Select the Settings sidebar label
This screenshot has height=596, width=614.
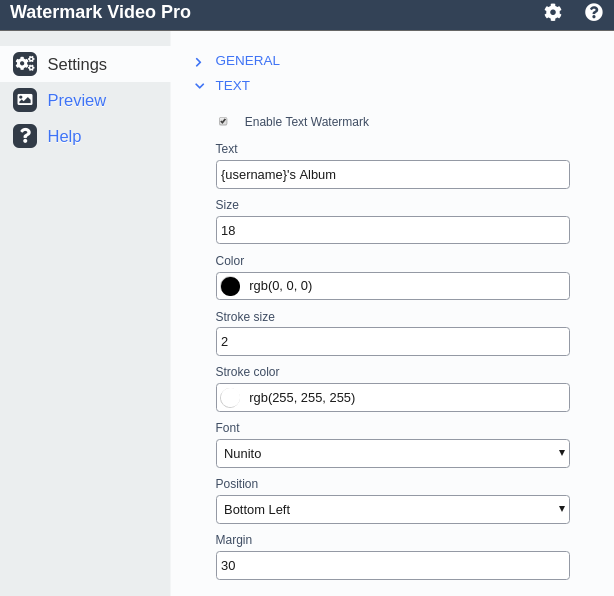pyautogui.click(x=77, y=64)
